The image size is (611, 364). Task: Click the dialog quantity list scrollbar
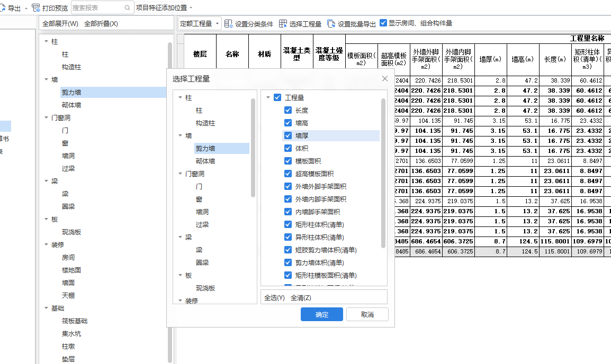pos(383,173)
